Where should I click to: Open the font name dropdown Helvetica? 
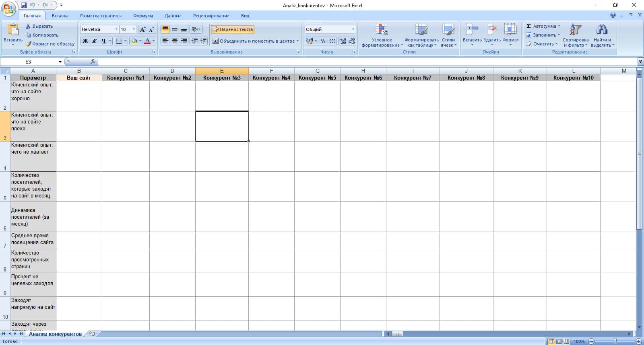(116, 29)
